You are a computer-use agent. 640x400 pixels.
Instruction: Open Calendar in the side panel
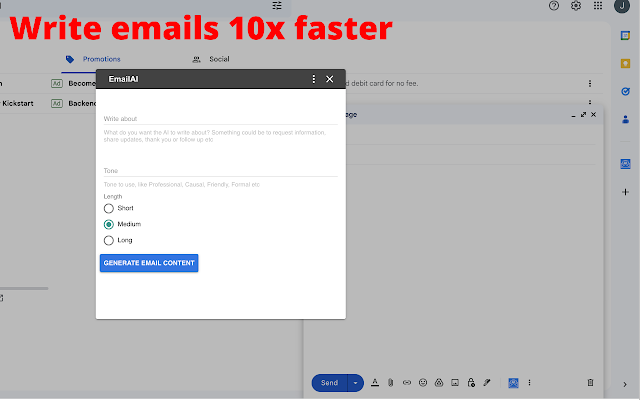625,36
